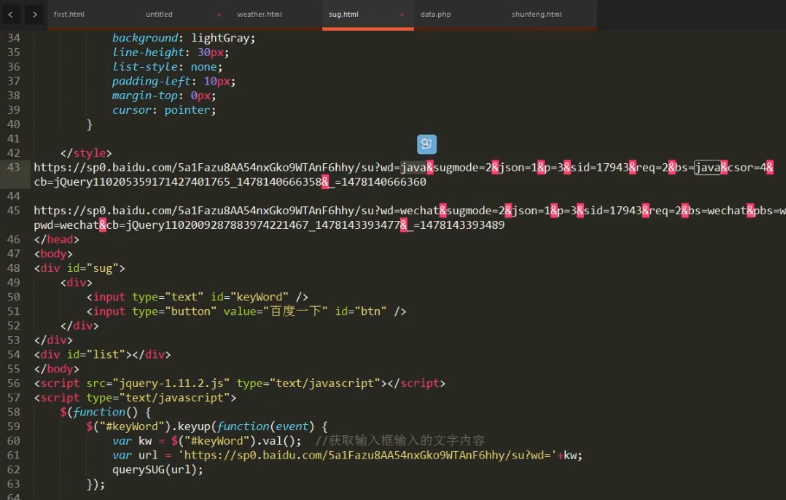This screenshot has width=786, height=500.
Task: Click 'cursor: pointer;' text
Action: (164, 110)
